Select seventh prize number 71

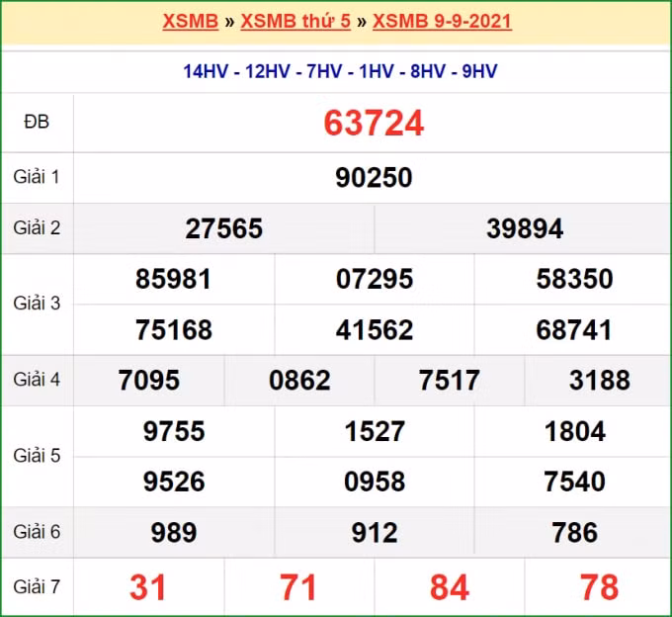pyautogui.click(x=298, y=587)
